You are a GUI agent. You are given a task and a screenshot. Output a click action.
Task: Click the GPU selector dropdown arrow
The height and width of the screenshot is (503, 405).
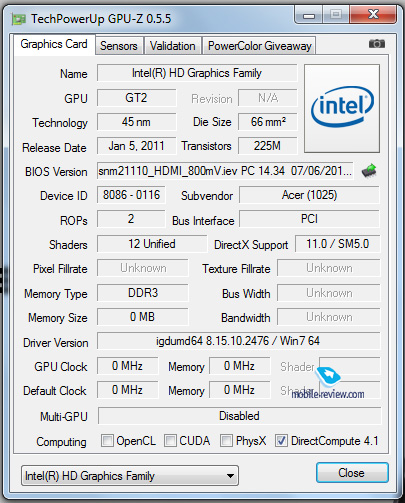(x=230, y=476)
